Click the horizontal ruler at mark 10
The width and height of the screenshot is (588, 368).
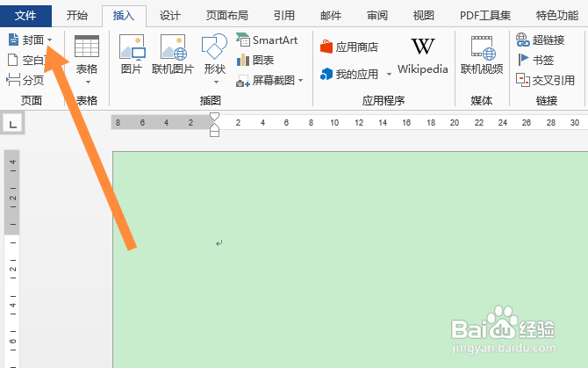(x=334, y=123)
